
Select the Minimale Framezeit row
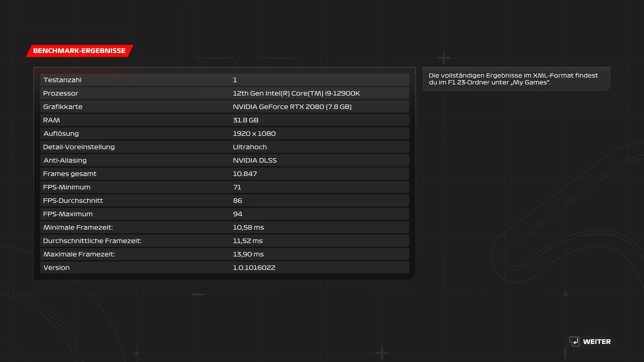point(224,227)
